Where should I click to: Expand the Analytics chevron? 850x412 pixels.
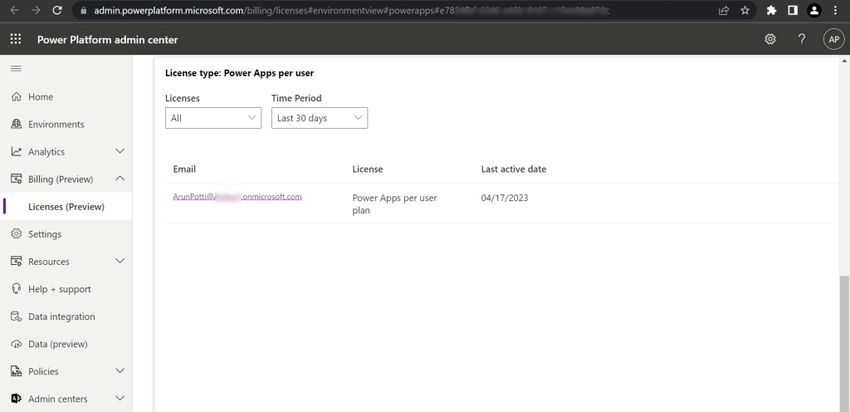[x=120, y=151]
